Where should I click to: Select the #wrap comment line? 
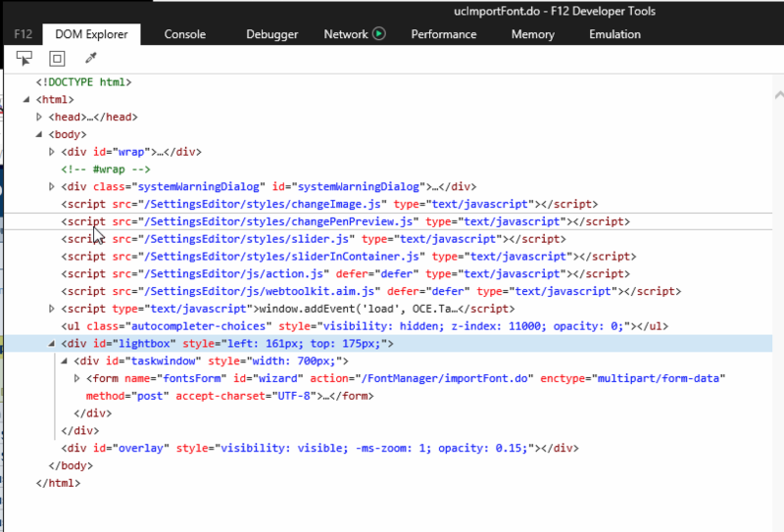(106, 169)
